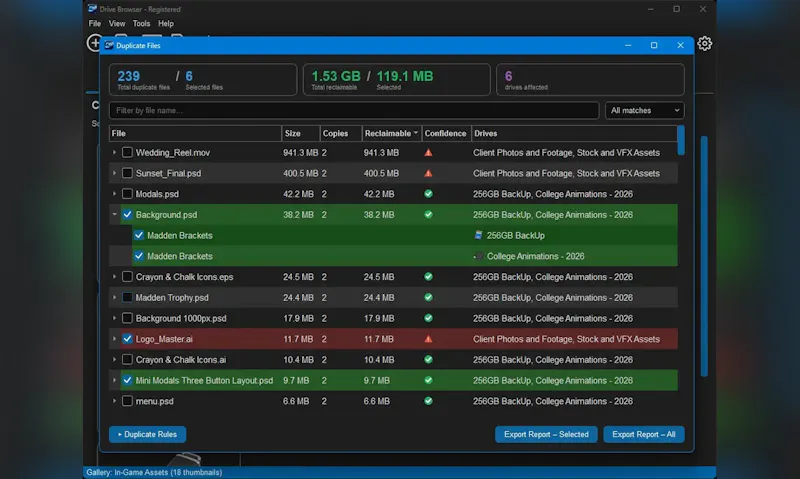Image resolution: width=800 pixels, height=479 pixels.
Task: Open the View menu
Action: point(116,23)
